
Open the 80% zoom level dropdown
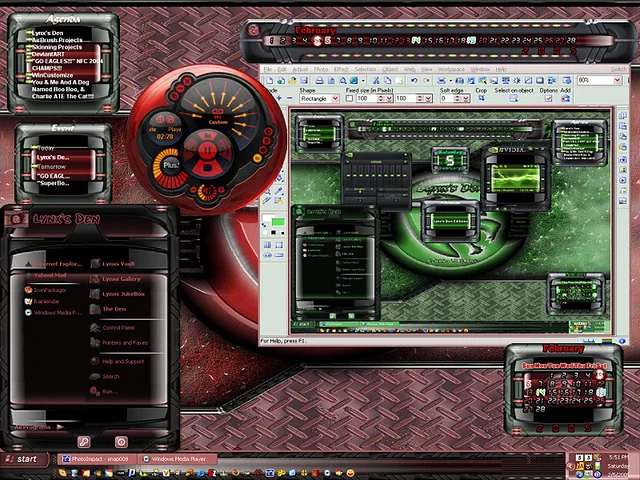click(617, 80)
